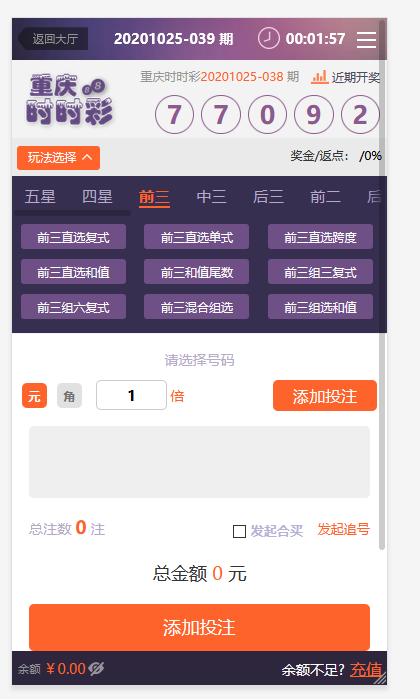
Task: Click the drawn number ball 2
Action: coord(360,115)
